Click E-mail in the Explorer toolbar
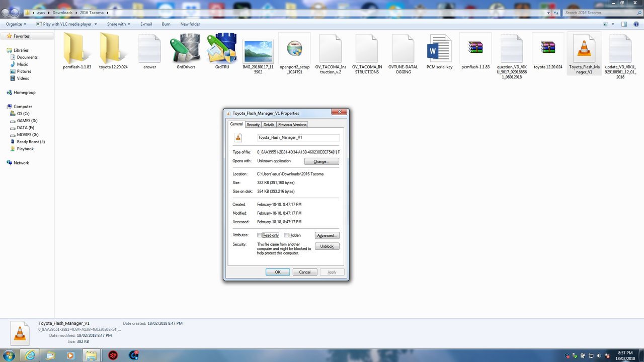This screenshot has height=362, width=644. [146, 24]
